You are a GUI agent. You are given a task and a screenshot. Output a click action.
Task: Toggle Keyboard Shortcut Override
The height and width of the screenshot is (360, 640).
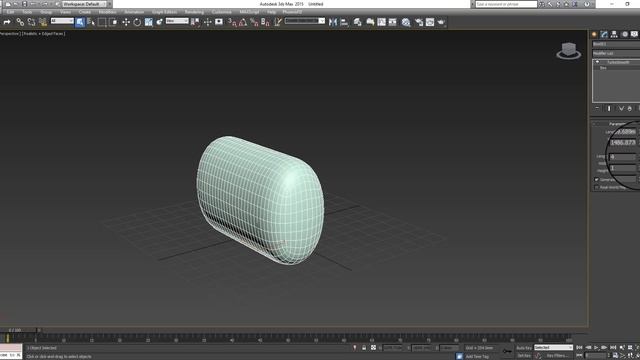click(x=219, y=22)
